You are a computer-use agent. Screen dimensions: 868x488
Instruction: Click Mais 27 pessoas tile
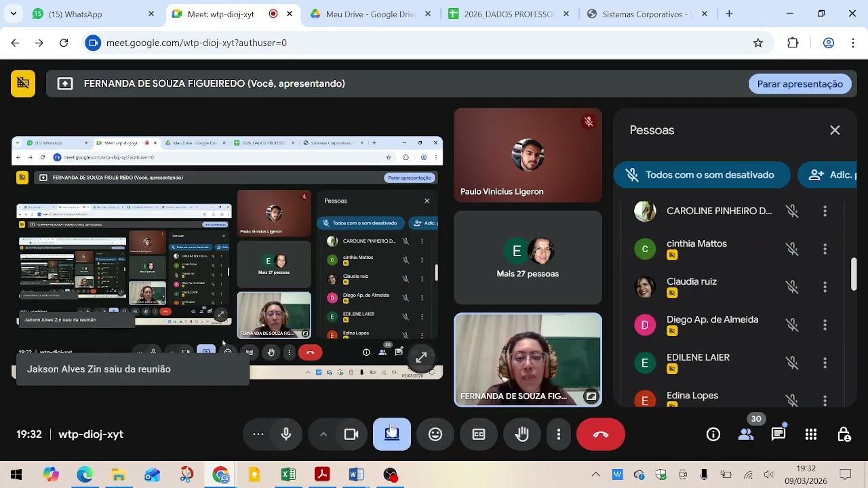tap(528, 258)
